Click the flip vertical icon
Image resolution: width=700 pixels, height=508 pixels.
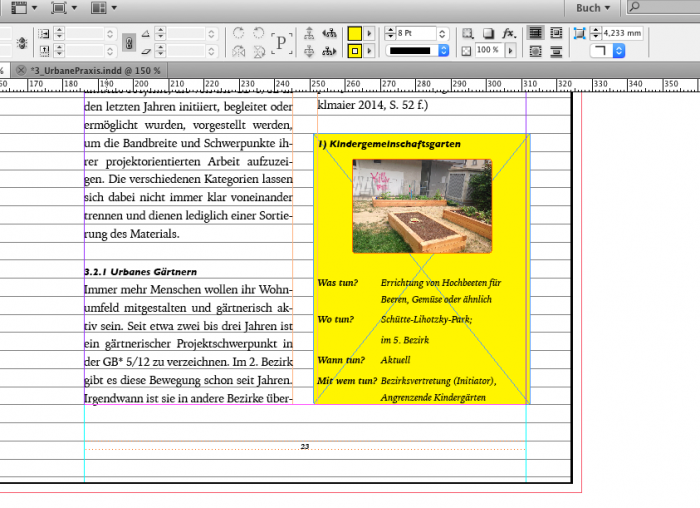tap(258, 51)
